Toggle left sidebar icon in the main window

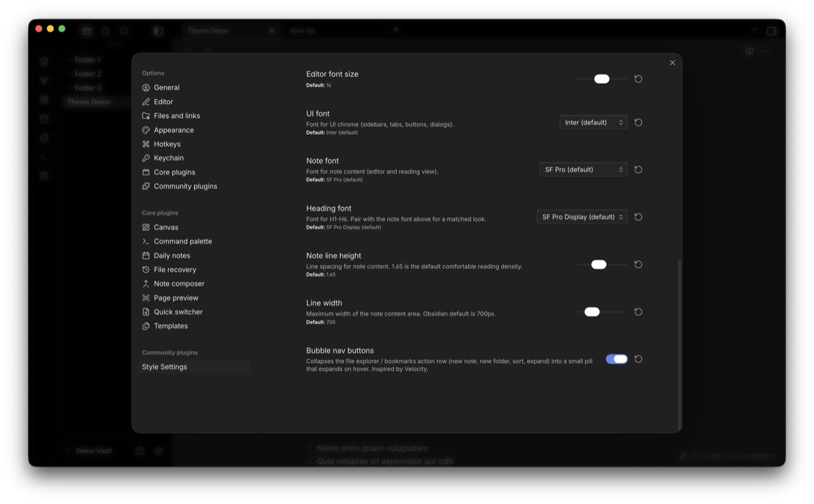pyautogui.click(x=158, y=31)
